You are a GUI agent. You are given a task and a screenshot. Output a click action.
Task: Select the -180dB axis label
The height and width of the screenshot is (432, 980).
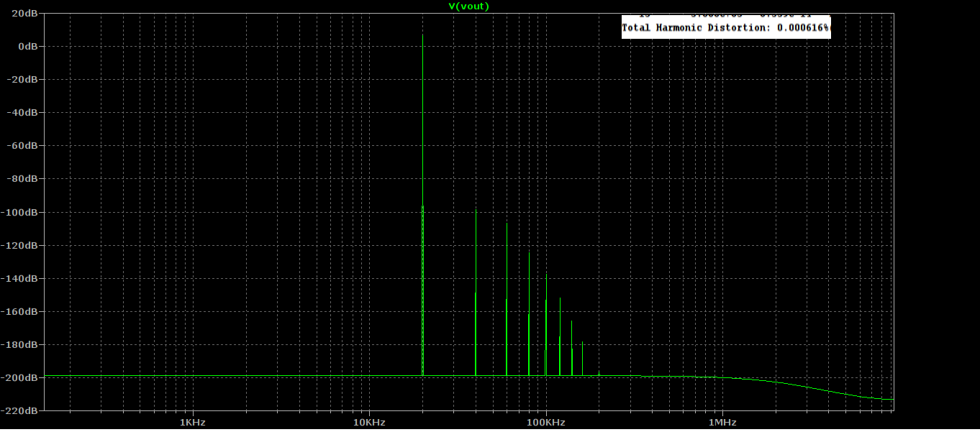[x=21, y=344]
